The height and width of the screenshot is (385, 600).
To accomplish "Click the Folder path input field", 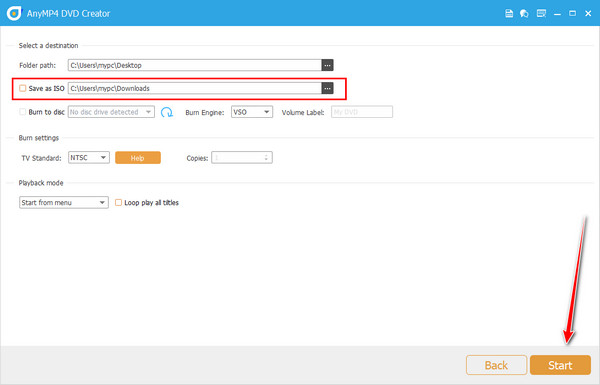I will pos(195,65).
